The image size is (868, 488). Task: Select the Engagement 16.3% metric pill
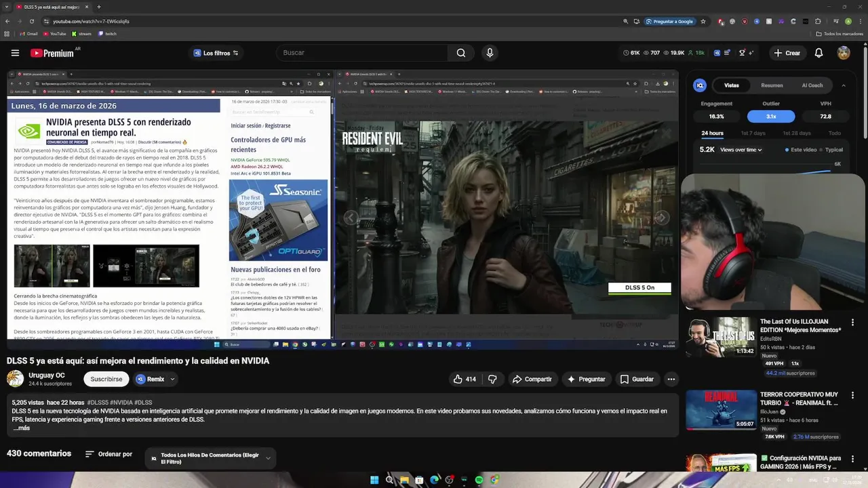717,117
